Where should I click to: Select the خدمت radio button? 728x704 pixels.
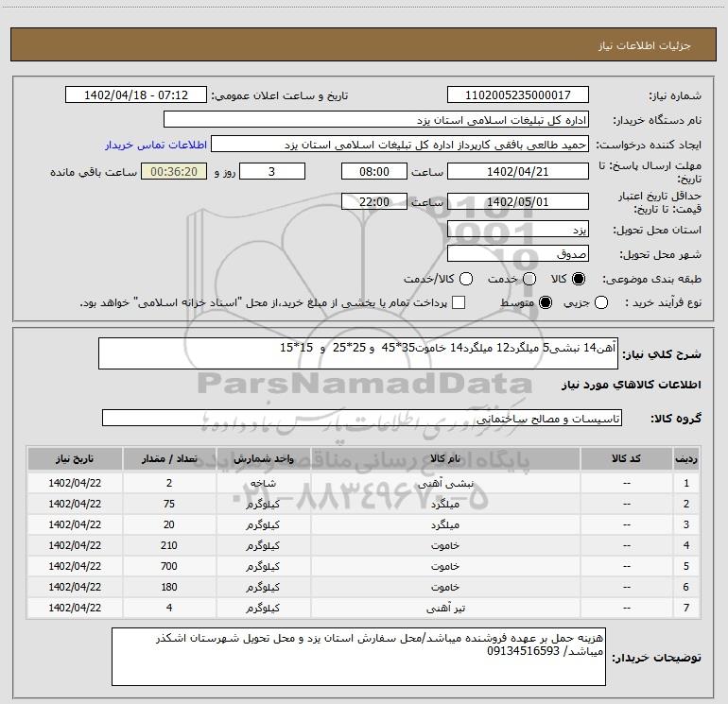(529, 279)
